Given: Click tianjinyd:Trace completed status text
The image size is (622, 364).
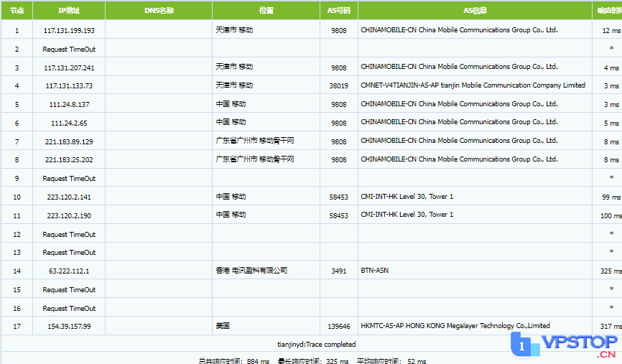Looking at the screenshot, I should 316,344.
